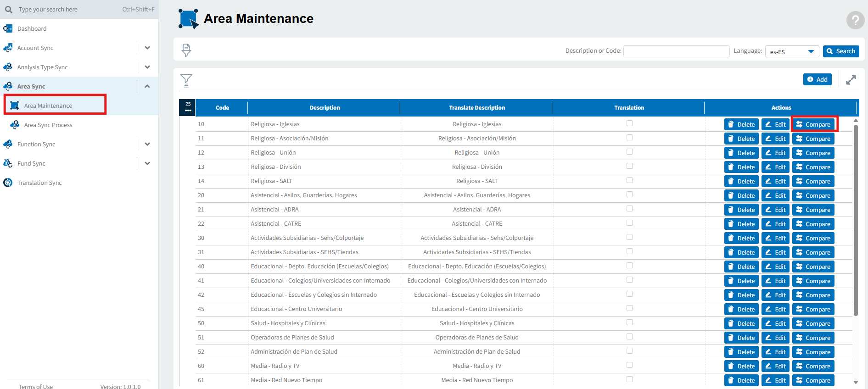
Task: Click the Fund Sync icon
Action: 8,163
